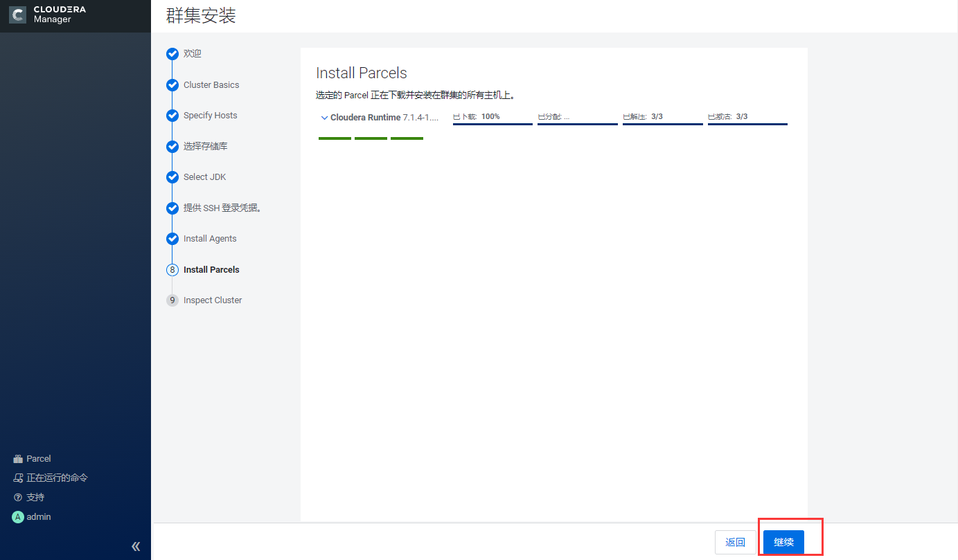The height and width of the screenshot is (560, 958).
Task: Go to the 选择存储库 step
Action: pyautogui.click(x=206, y=147)
